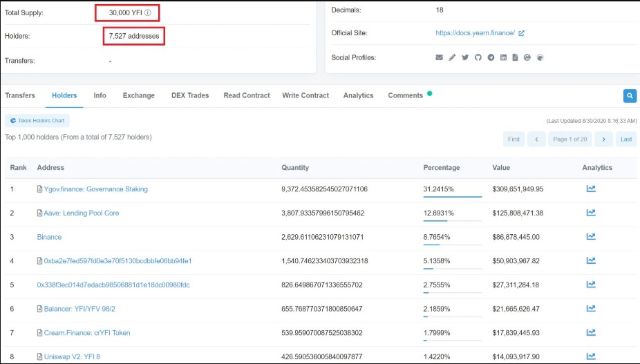Click the Last Updated 8/30/2020 timestamp
The width and height of the screenshot is (640, 364).
tap(592, 121)
